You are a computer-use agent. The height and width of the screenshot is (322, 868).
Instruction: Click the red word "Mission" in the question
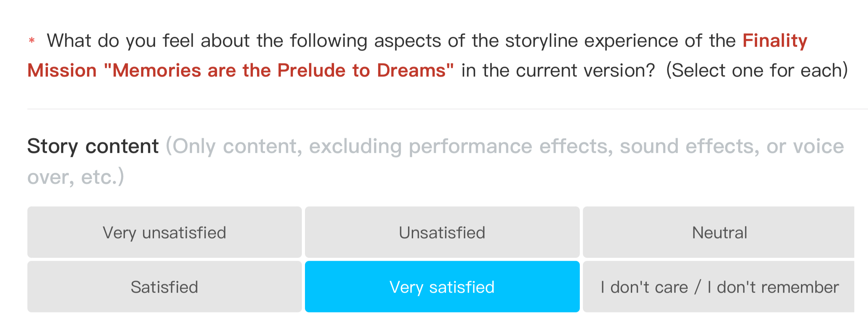click(x=62, y=71)
